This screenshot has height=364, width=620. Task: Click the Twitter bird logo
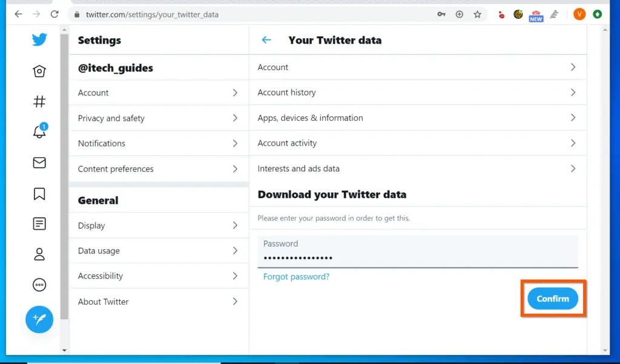click(39, 39)
